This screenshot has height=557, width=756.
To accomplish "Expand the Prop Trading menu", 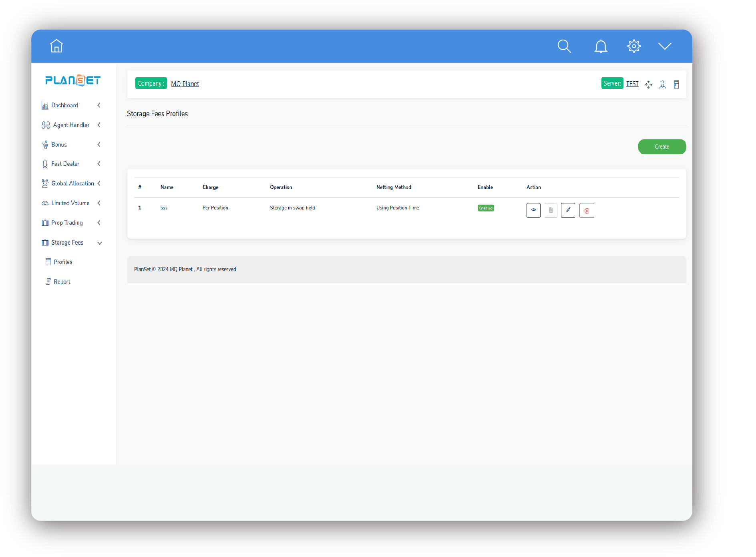I will (67, 223).
